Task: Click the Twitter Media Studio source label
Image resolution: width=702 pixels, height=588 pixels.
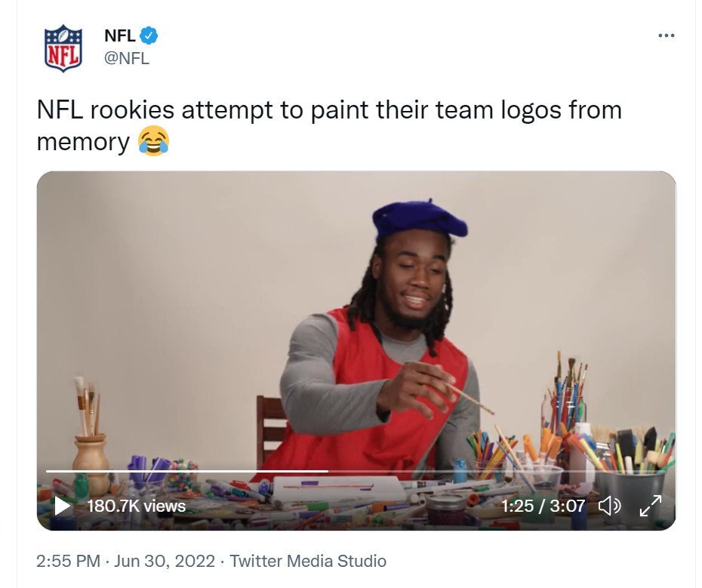Action: pyautogui.click(x=308, y=561)
